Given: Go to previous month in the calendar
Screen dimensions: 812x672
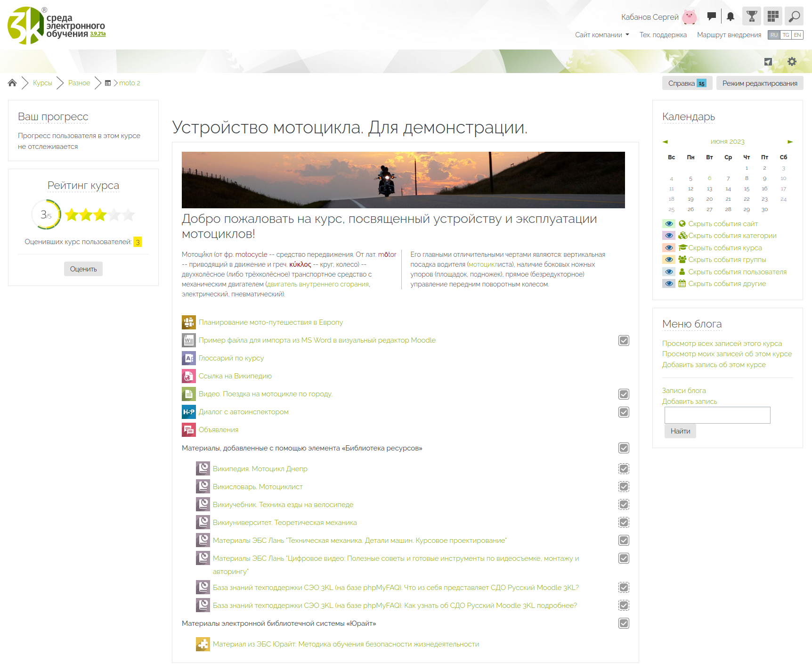Looking at the screenshot, I should (x=665, y=142).
